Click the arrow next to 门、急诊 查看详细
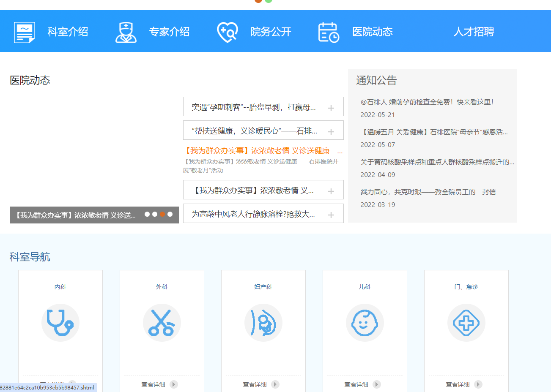The width and height of the screenshot is (551, 392). 478,384
